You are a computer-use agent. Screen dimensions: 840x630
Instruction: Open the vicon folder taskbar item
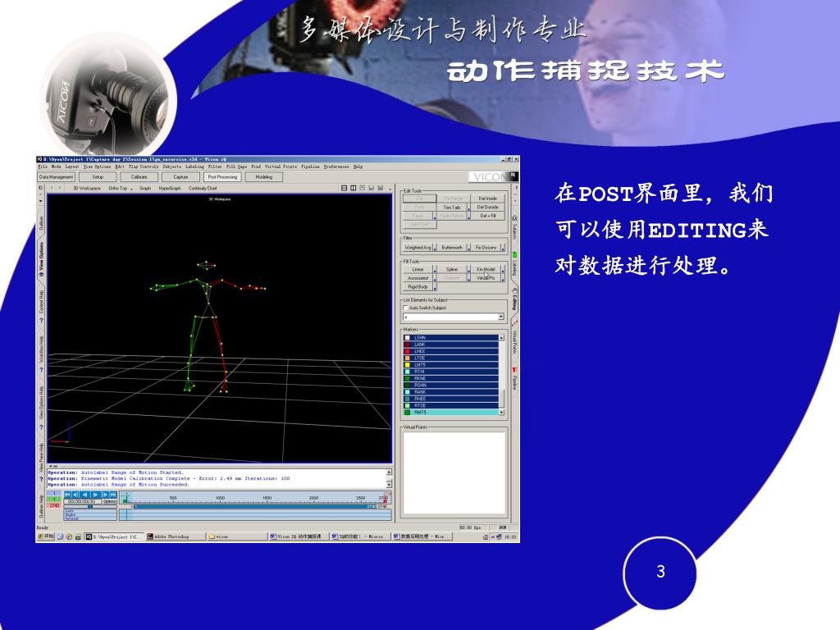point(235,536)
